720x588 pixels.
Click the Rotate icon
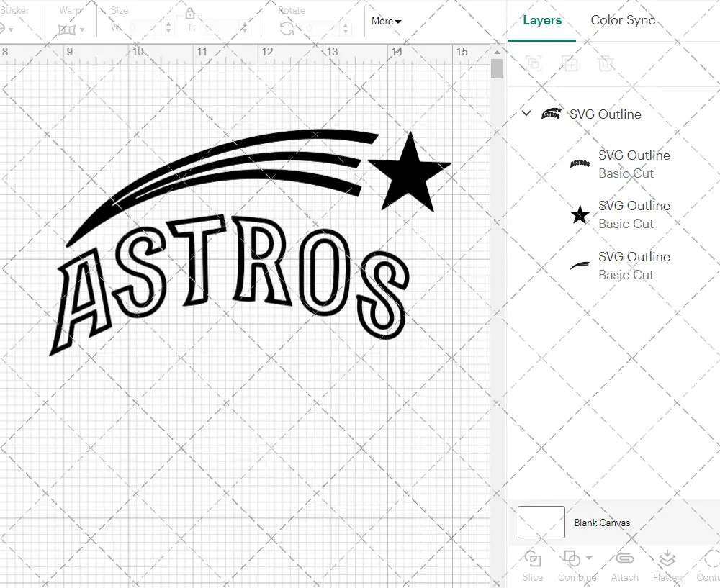(x=287, y=29)
